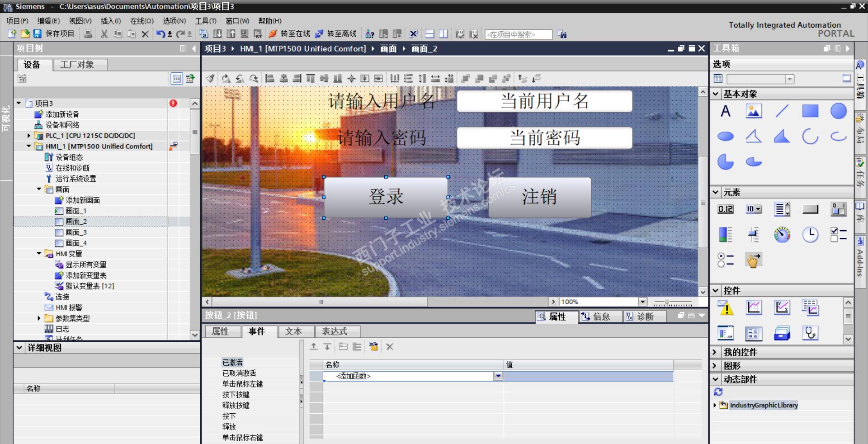The image size is (868, 444).
Task: Select the rectangle basic object
Action: click(x=810, y=111)
